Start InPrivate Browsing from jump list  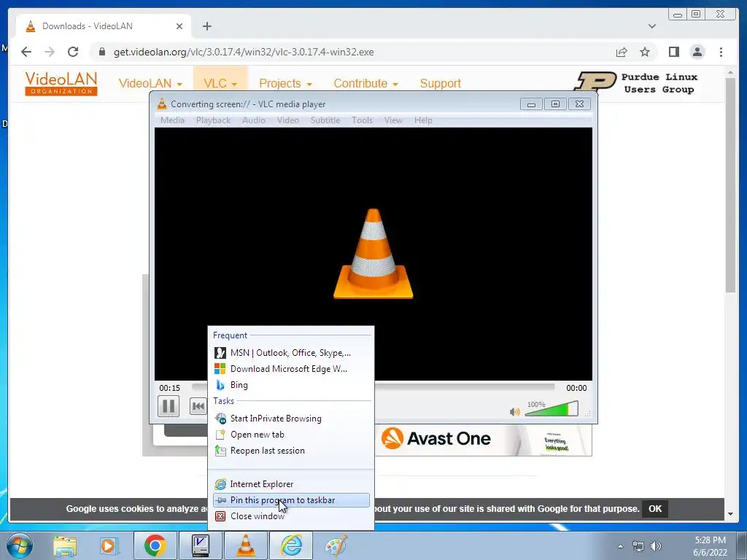pos(291,419)
